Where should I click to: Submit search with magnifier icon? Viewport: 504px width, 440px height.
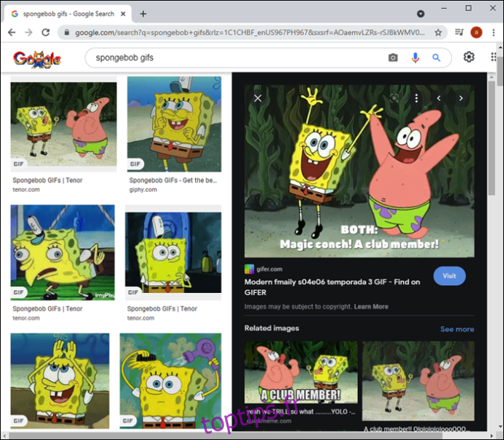[436, 58]
